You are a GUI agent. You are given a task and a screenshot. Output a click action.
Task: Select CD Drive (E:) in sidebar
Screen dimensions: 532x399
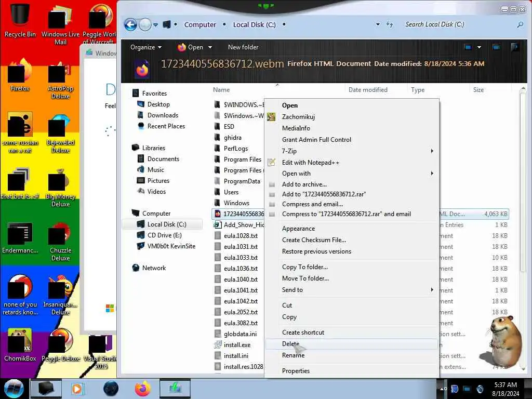[165, 235]
